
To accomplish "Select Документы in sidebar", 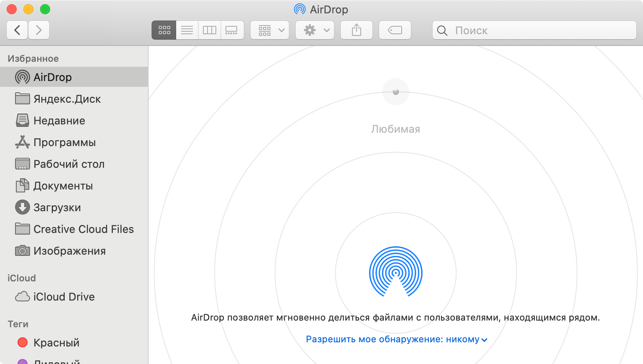I will tap(63, 186).
